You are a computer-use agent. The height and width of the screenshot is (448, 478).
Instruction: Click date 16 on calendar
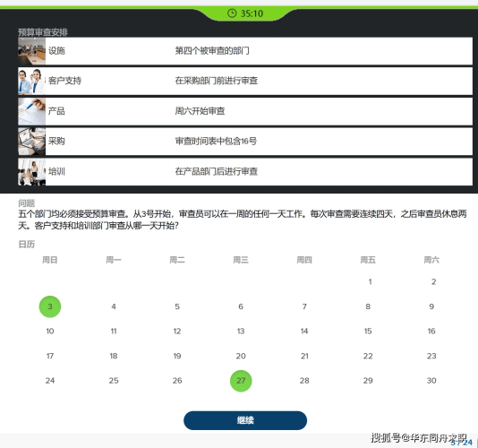[x=431, y=332]
